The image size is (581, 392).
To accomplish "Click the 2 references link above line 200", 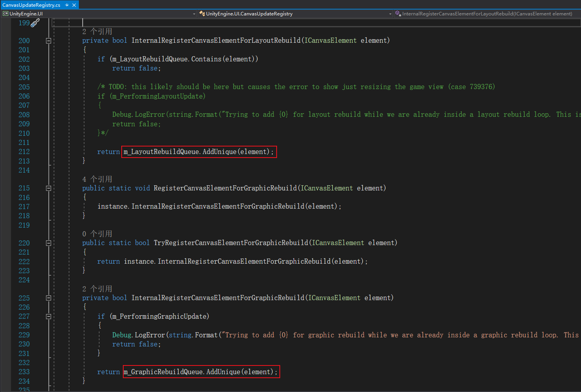I will click(x=97, y=32).
